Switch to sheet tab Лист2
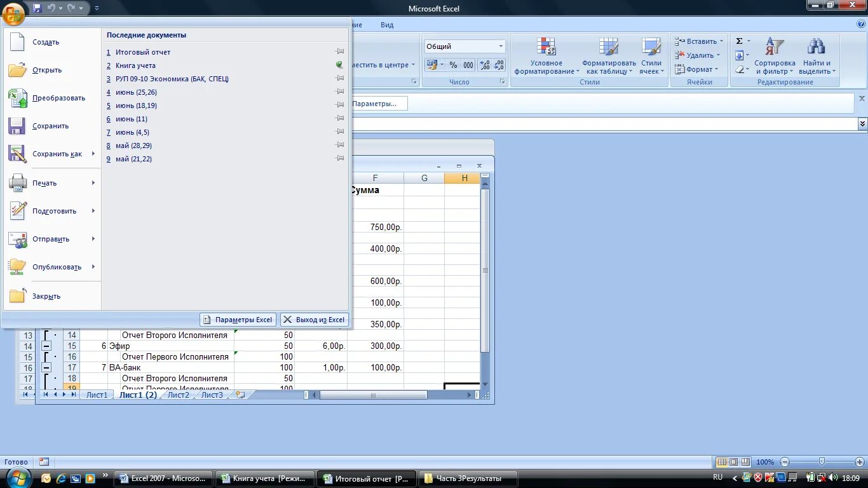The image size is (868, 488). 179,395
